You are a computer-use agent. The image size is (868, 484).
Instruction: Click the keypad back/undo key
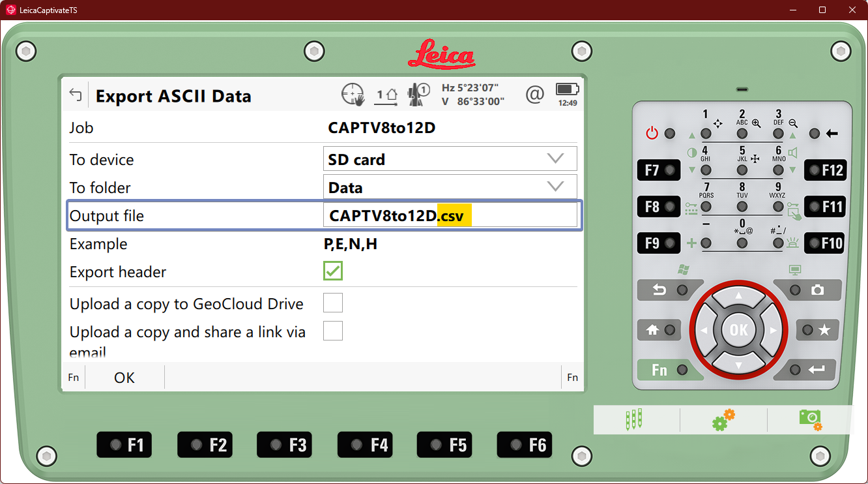click(669, 290)
